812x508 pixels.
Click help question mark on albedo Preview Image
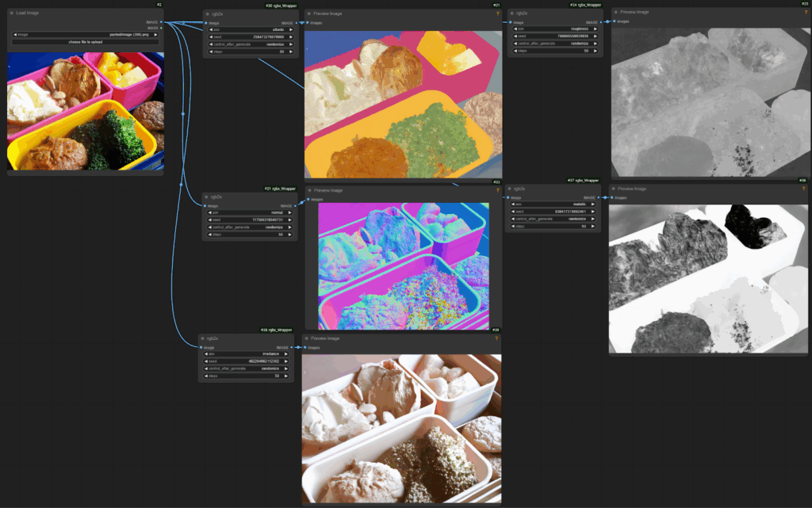497,13
